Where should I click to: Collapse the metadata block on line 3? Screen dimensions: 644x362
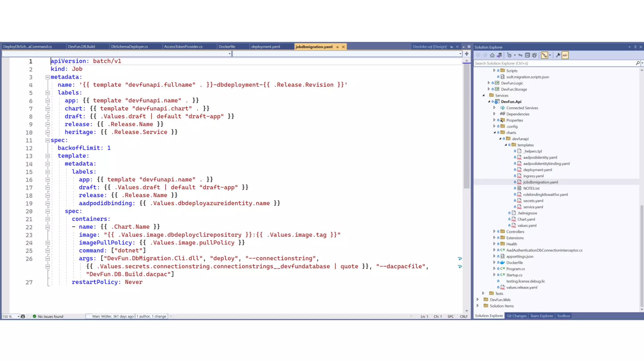(47, 77)
